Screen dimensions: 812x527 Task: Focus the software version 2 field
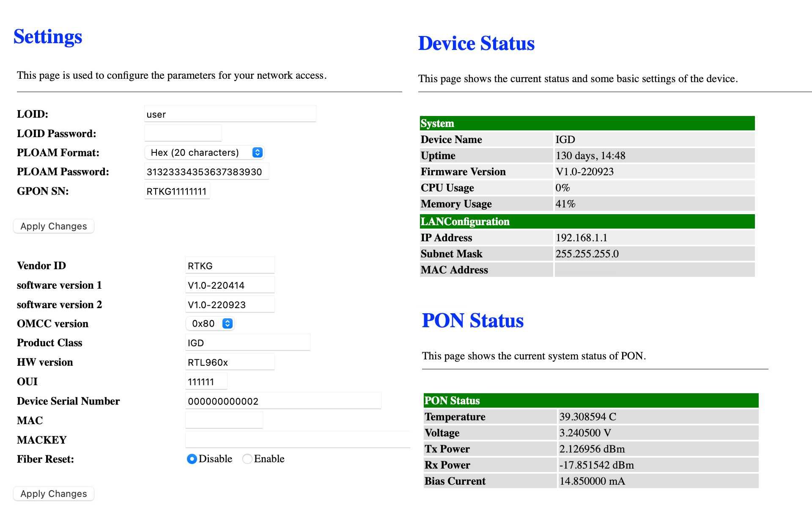[x=230, y=304]
